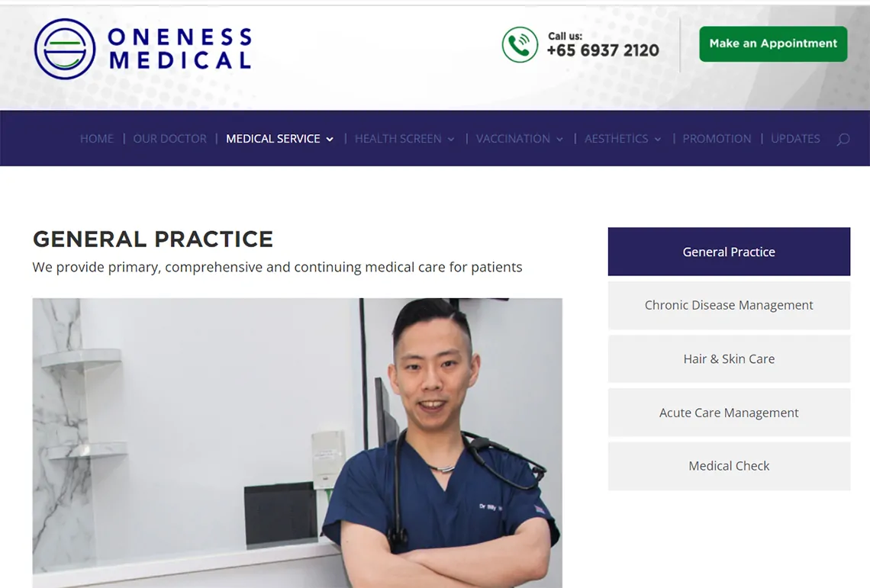The width and height of the screenshot is (870, 588).
Task: Open the Our Doctor menu item
Action: [169, 139]
